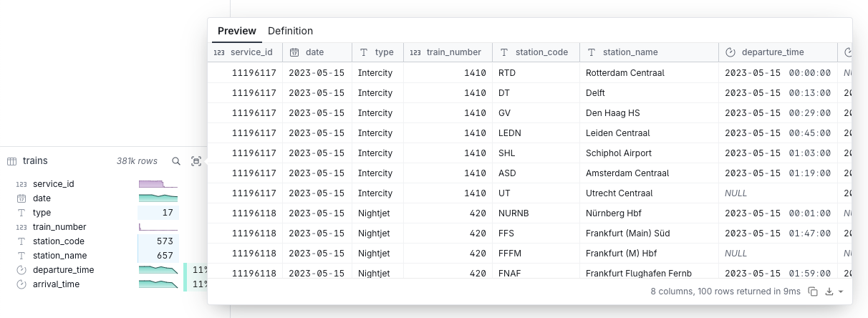Click the download results icon
The width and height of the screenshot is (868, 318).
coord(829,291)
